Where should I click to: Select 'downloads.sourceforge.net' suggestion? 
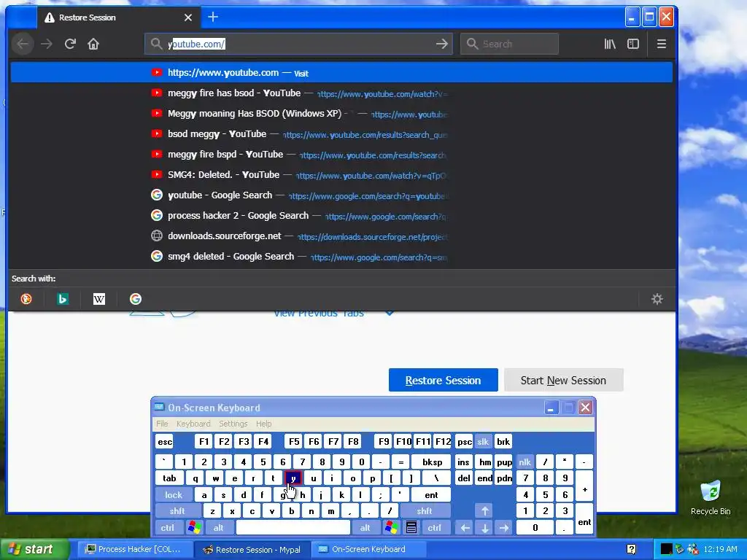click(341, 236)
